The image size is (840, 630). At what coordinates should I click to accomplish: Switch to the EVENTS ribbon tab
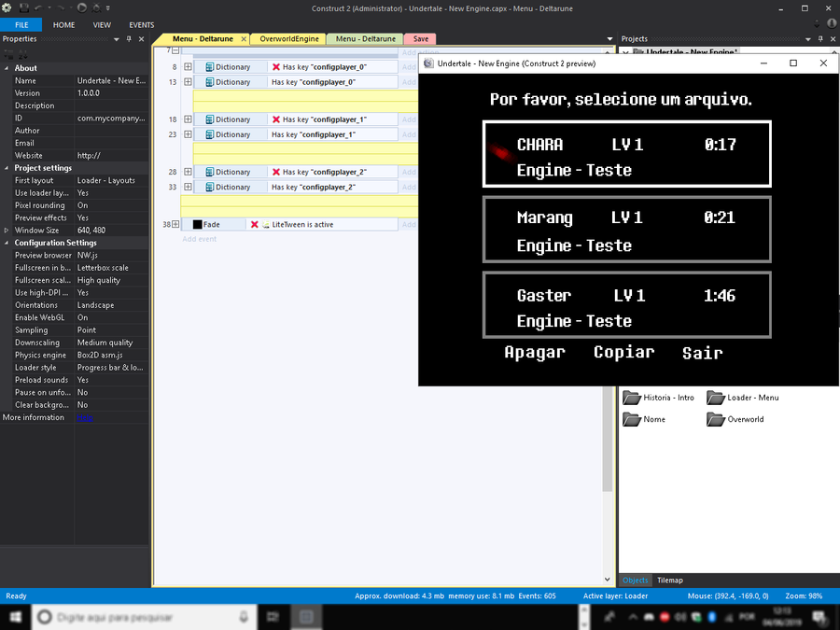pos(142,24)
